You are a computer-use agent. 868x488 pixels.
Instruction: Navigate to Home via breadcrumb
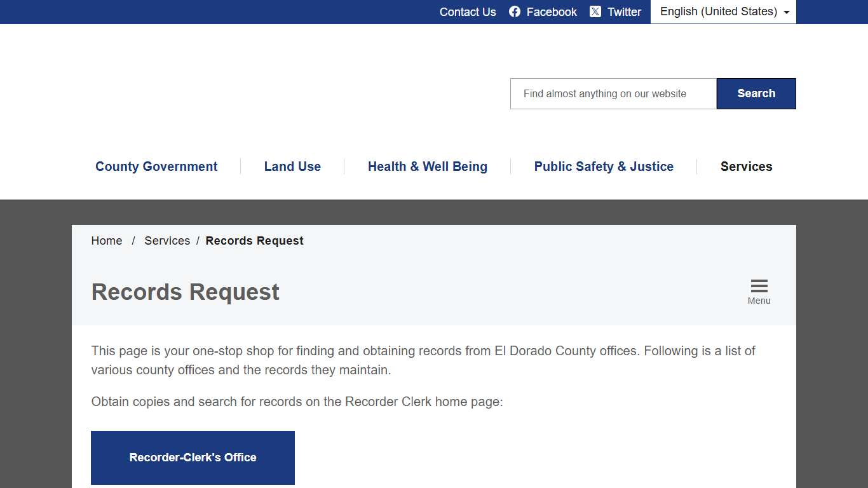(106, 241)
